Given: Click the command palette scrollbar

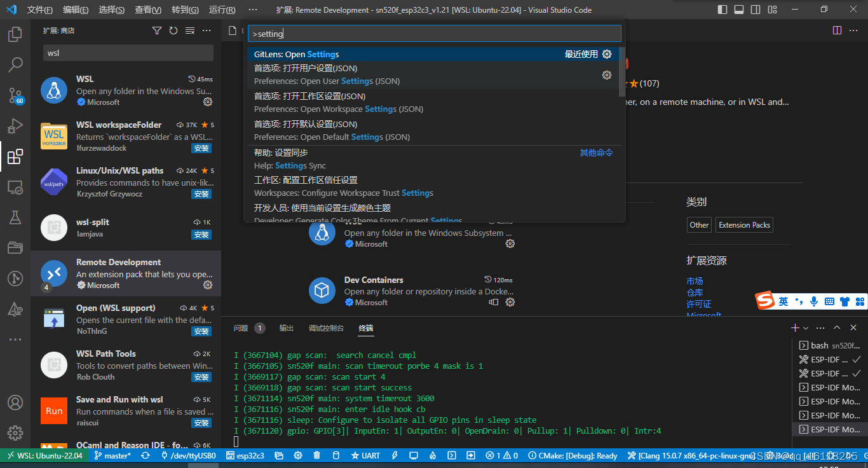Looking at the screenshot, I should pyautogui.click(x=621, y=71).
